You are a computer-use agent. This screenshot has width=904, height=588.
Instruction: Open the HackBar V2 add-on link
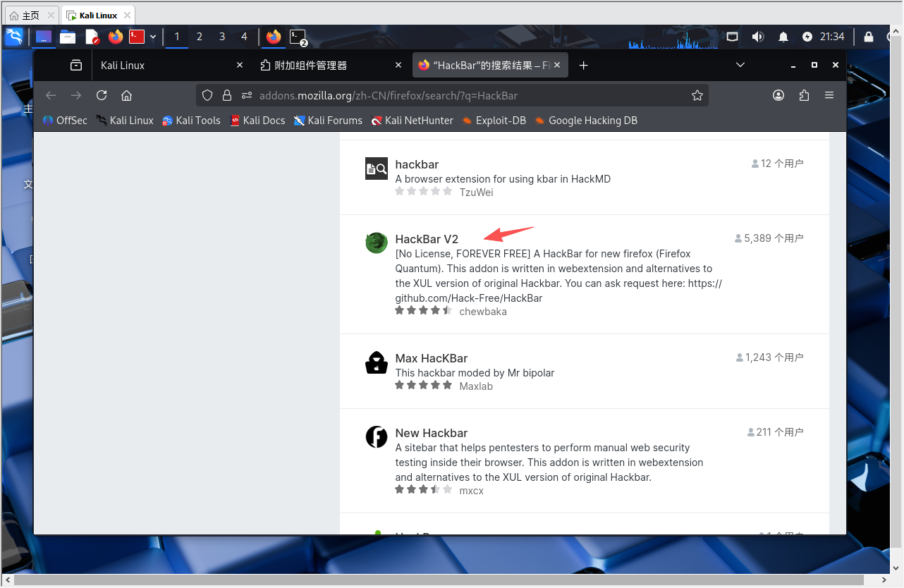427,239
